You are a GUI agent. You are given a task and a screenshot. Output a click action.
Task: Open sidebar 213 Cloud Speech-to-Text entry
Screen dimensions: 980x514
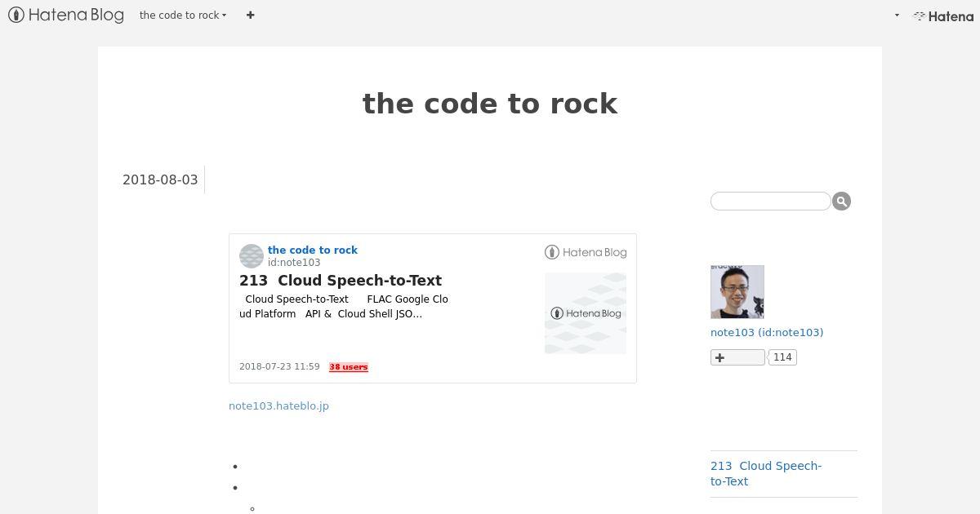pyautogui.click(x=766, y=473)
